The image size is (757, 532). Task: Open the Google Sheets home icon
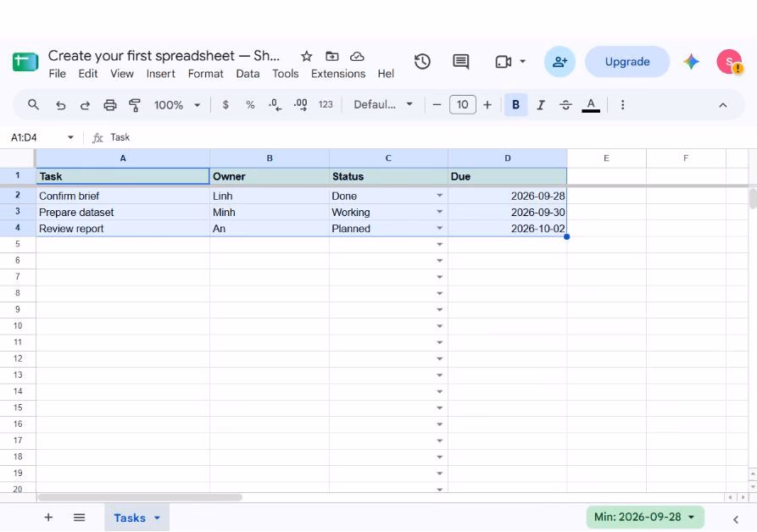(x=25, y=62)
